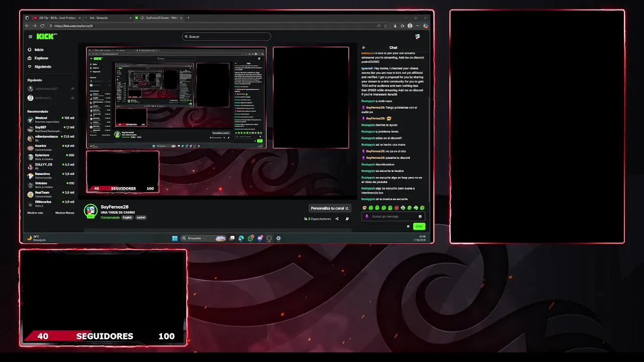
Task: Reload the page with the refresh icon
Action: pos(42,26)
